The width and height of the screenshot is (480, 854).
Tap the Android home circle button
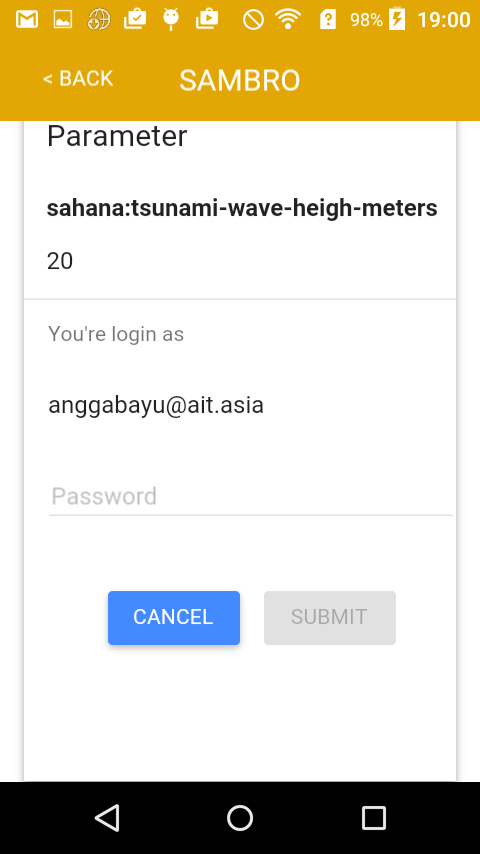tap(240, 818)
